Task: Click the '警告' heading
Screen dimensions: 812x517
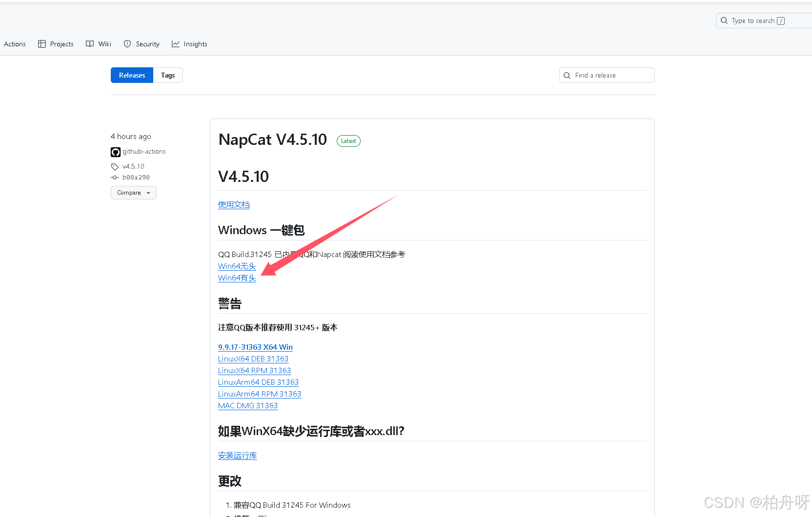Action: pyautogui.click(x=230, y=304)
